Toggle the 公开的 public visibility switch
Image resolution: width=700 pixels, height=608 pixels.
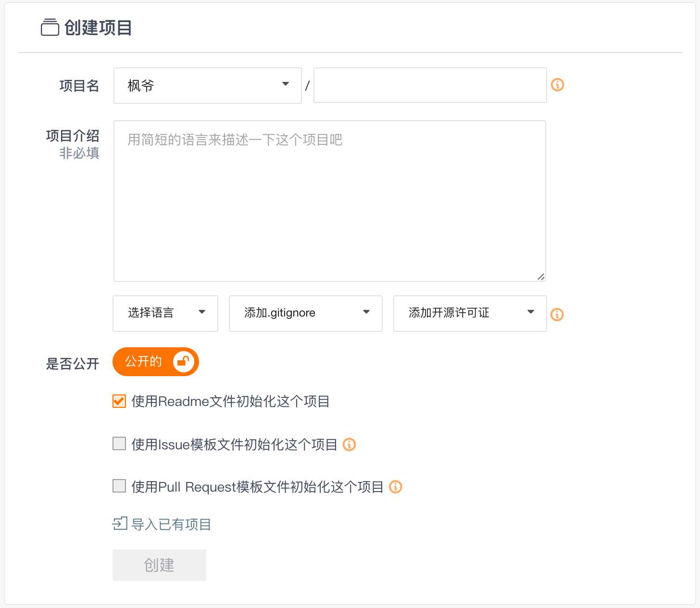[x=156, y=362]
